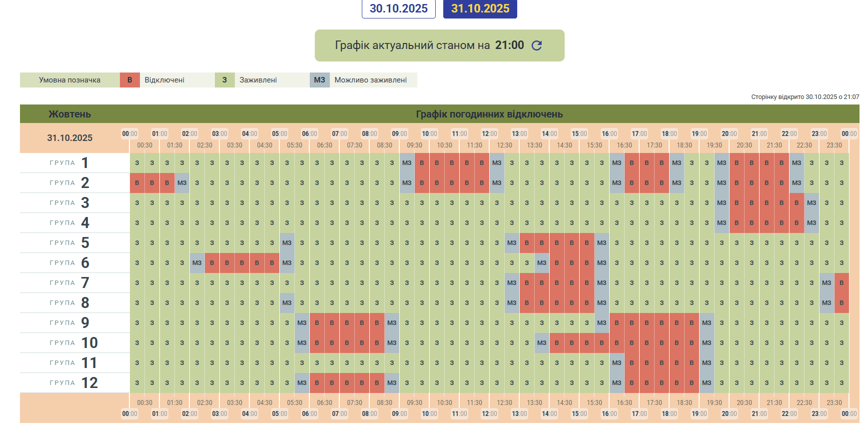Click the red 'В' legend swatch

coord(129,80)
